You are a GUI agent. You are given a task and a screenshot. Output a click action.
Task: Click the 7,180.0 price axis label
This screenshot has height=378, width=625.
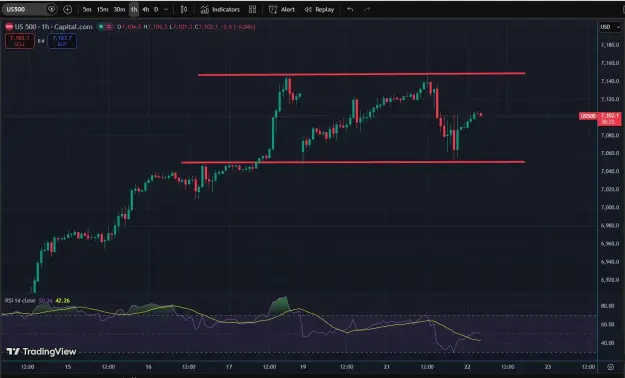pos(610,45)
